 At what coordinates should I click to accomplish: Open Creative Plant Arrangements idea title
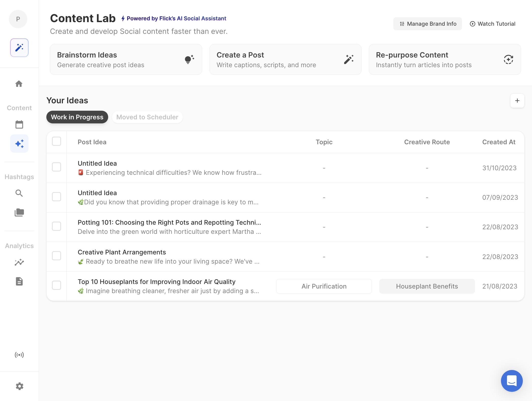tap(122, 252)
